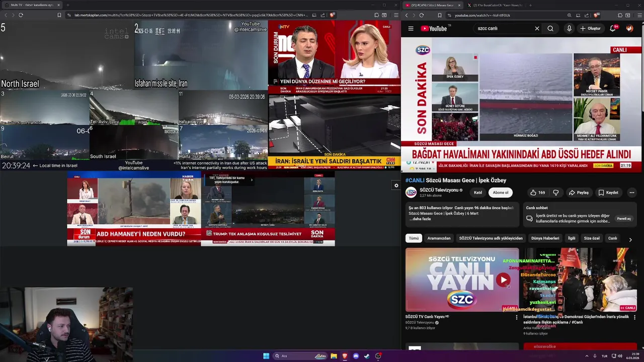Open more actions (three dots) under video
The height and width of the screenshot is (362, 644).
click(x=631, y=193)
